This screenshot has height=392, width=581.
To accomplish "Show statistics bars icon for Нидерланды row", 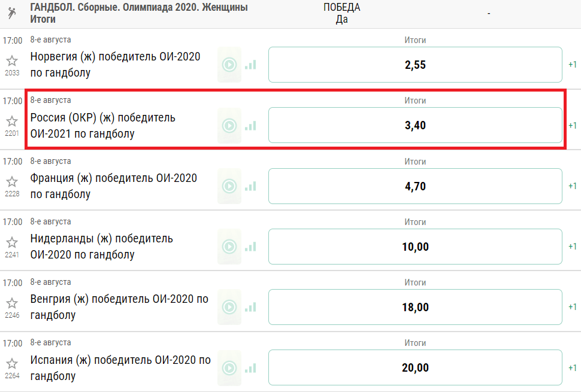I will [250, 247].
